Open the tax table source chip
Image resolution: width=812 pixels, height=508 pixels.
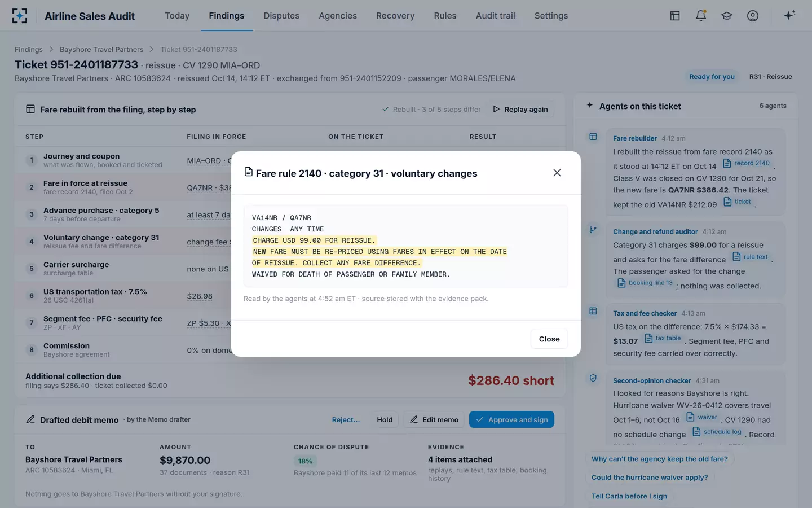click(x=663, y=338)
